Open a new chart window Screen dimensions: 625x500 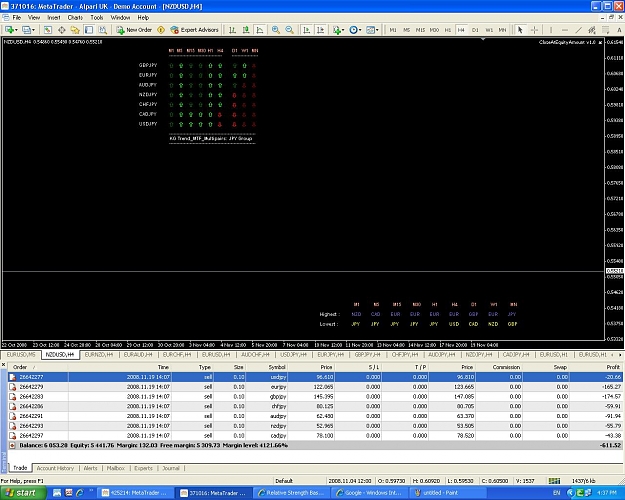pos(9,30)
